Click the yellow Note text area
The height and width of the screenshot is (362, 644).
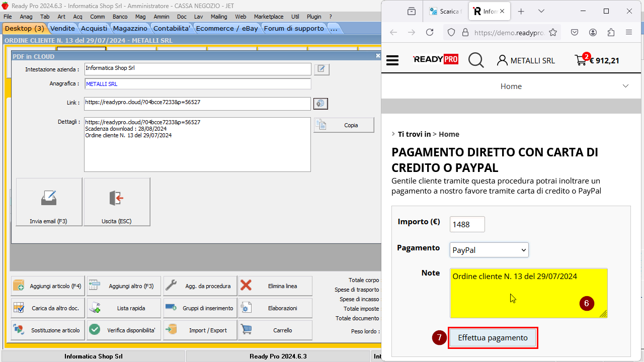pyautogui.click(x=529, y=293)
